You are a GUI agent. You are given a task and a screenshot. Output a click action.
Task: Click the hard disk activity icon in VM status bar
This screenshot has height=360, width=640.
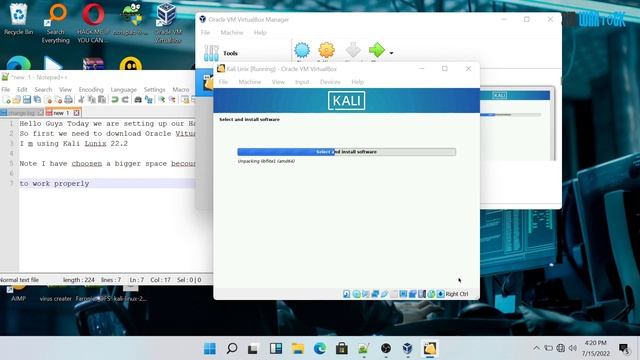point(347,294)
